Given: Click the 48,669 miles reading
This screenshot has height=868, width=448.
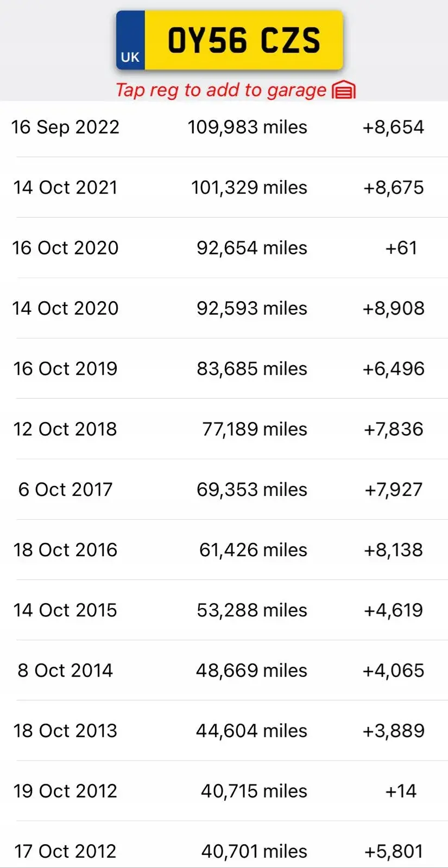Looking at the screenshot, I should pyautogui.click(x=252, y=671).
